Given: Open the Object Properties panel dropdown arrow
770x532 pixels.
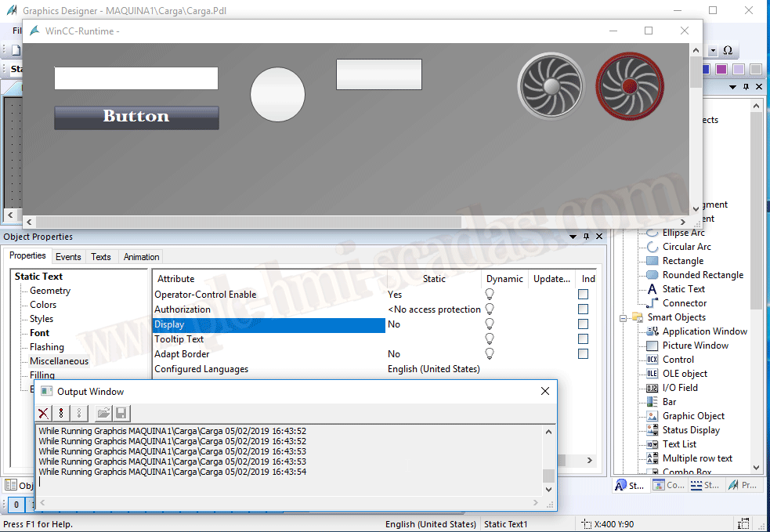Looking at the screenshot, I should [573, 237].
